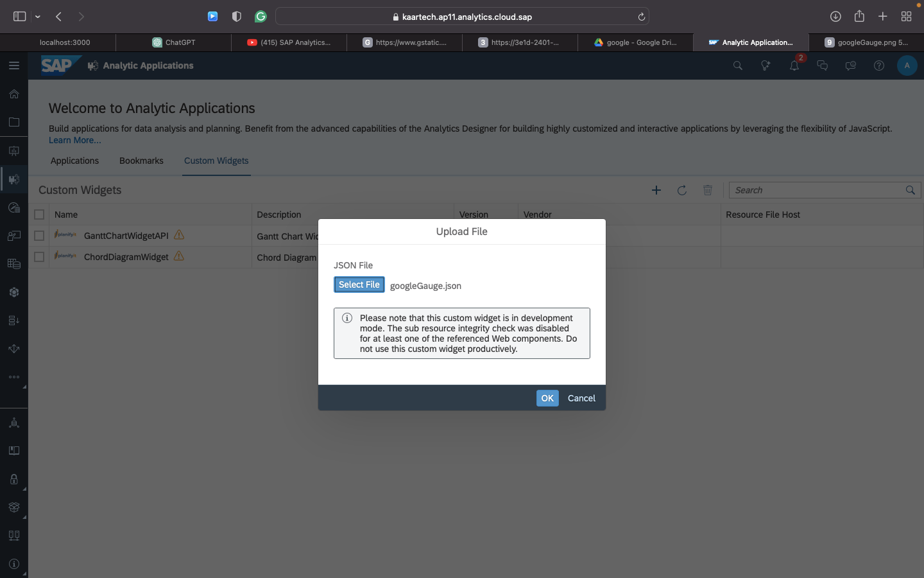Click the custom widgets Search field
Viewport: 924px width, 578px height.
click(816, 190)
